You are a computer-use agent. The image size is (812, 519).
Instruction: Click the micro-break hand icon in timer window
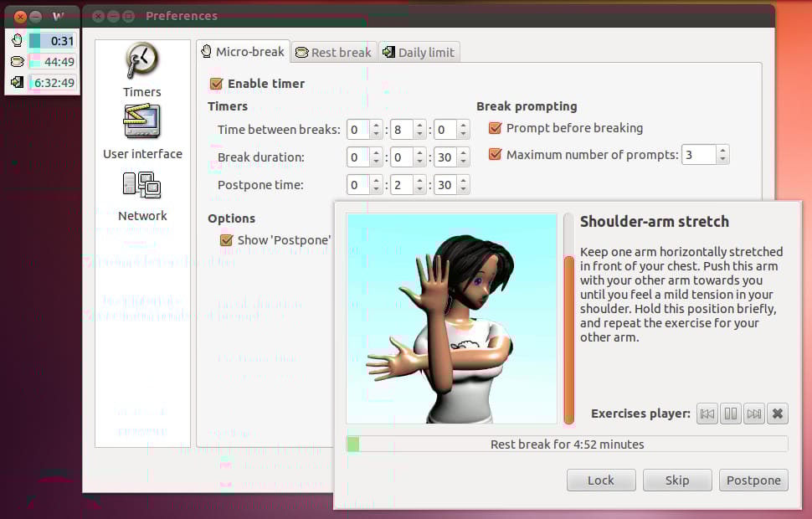18,40
